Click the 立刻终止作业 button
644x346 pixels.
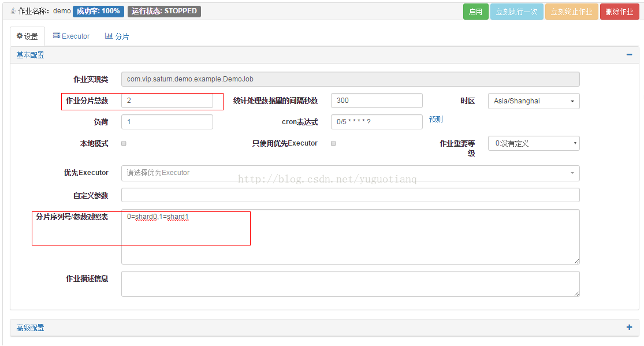[571, 12]
